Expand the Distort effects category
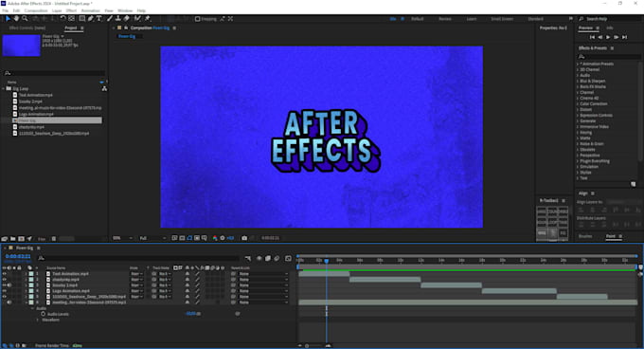 (x=578, y=110)
